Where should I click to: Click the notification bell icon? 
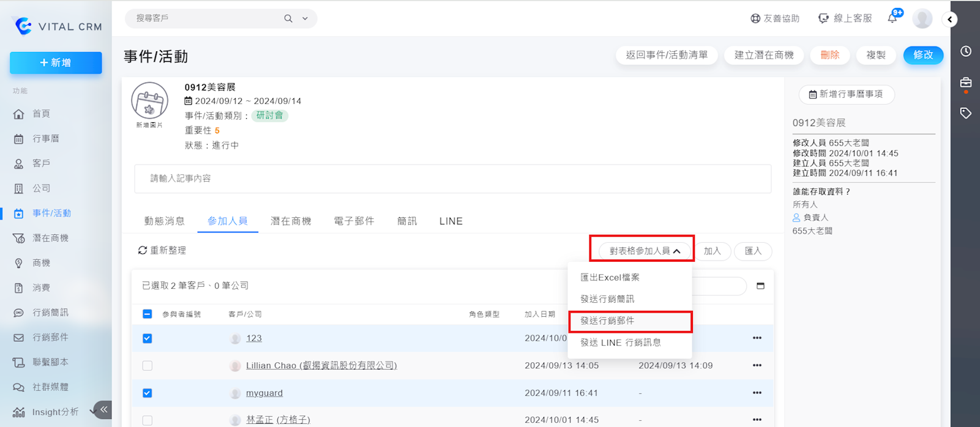pyautogui.click(x=892, y=18)
